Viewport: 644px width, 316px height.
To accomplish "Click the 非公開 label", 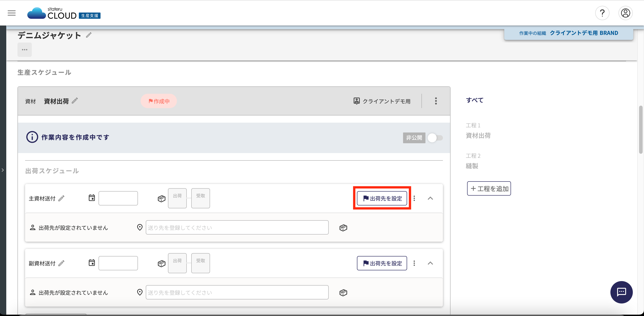I will click(414, 138).
